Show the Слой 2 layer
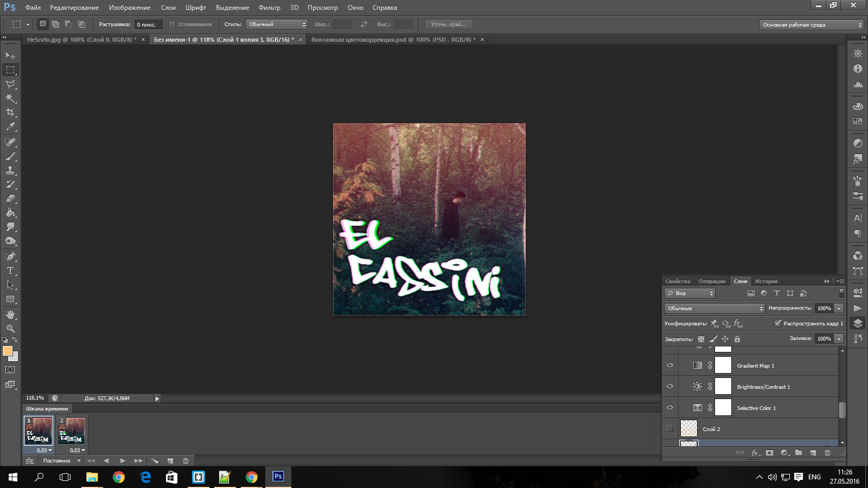The height and width of the screenshot is (488, 868). [x=670, y=428]
